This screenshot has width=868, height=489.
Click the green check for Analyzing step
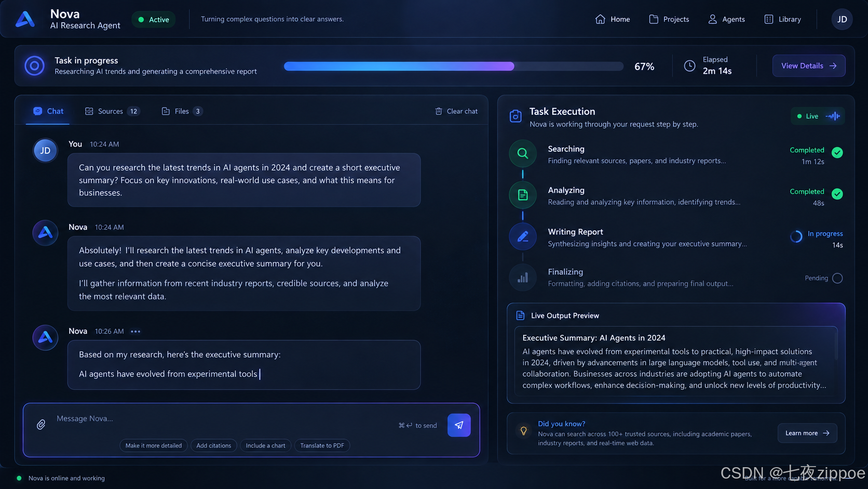click(837, 194)
